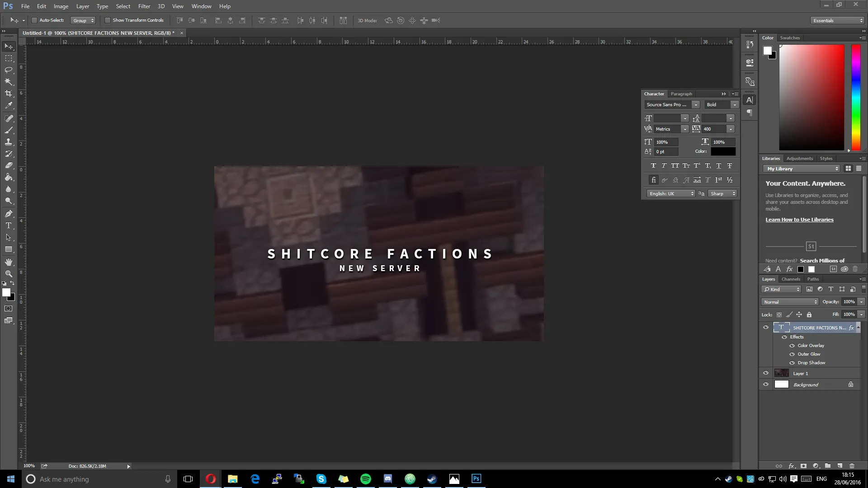
Task: Click the rainbow hue slider strip
Action: [x=856, y=98]
